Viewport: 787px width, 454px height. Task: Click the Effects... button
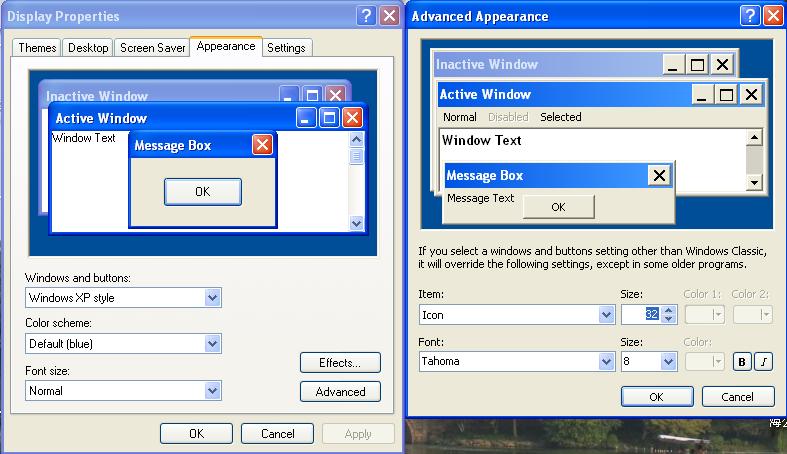(x=340, y=363)
